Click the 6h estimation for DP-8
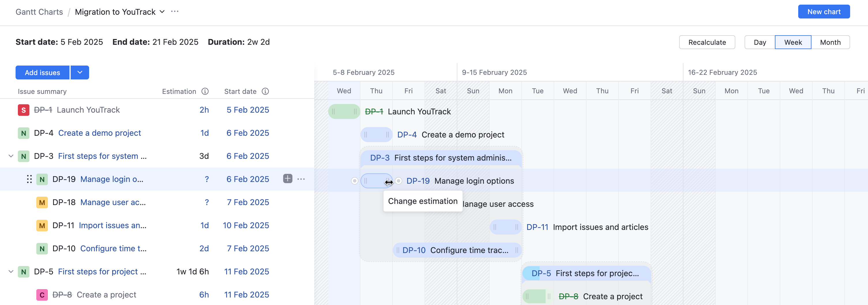868x305 pixels. [x=204, y=295]
